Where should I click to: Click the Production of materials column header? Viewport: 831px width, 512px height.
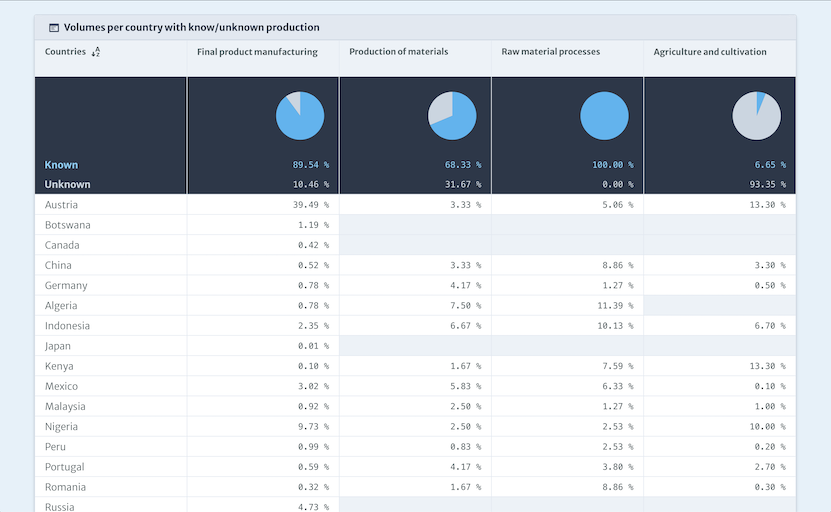(x=398, y=52)
